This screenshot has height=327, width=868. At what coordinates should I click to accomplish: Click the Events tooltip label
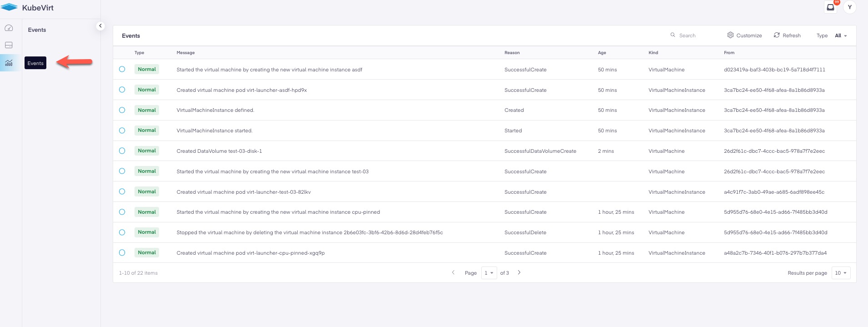(x=35, y=63)
